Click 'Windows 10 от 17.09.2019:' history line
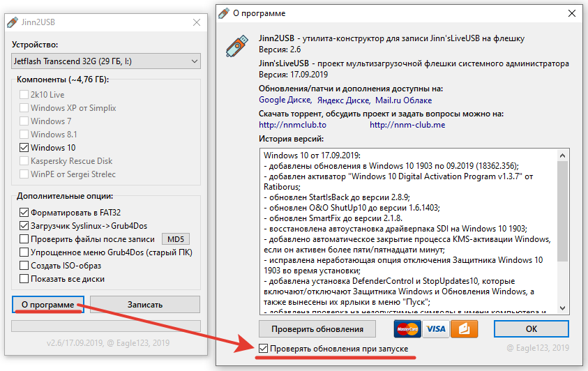The height and width of the screenshot is (371, 588). point(312,155)
